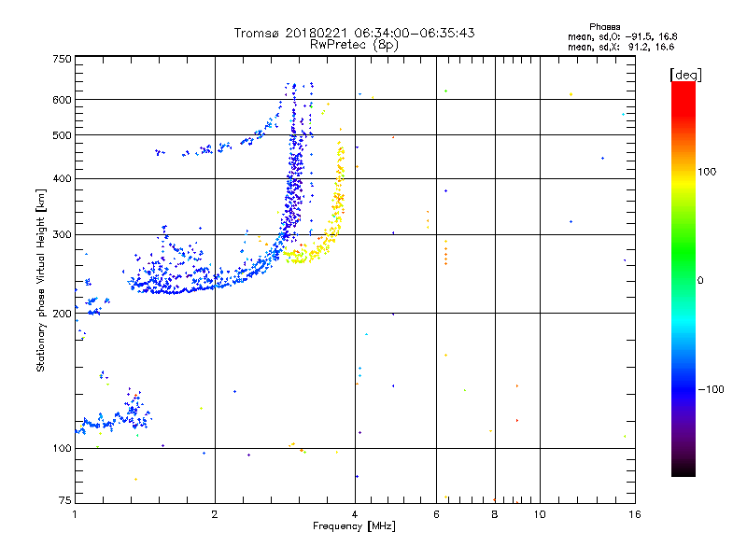This screenshot has width=747, height=560.
Task: Click the 'Stationary phase Virtual Height [km]' axis title
Action: pos(41,280)
